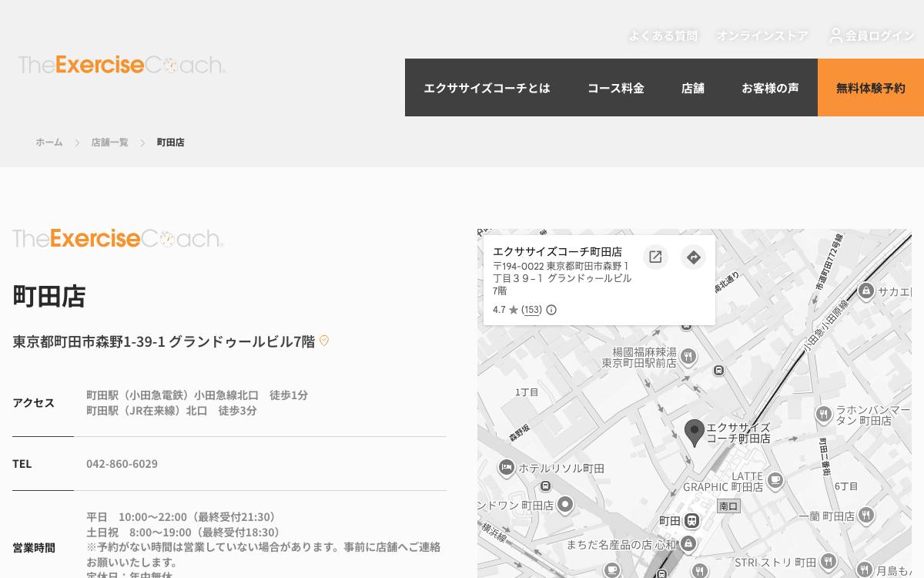Click the LATTE GRAPHIC 町田店 cafe marker
This screenshot has width=924, height=578.
775,481
